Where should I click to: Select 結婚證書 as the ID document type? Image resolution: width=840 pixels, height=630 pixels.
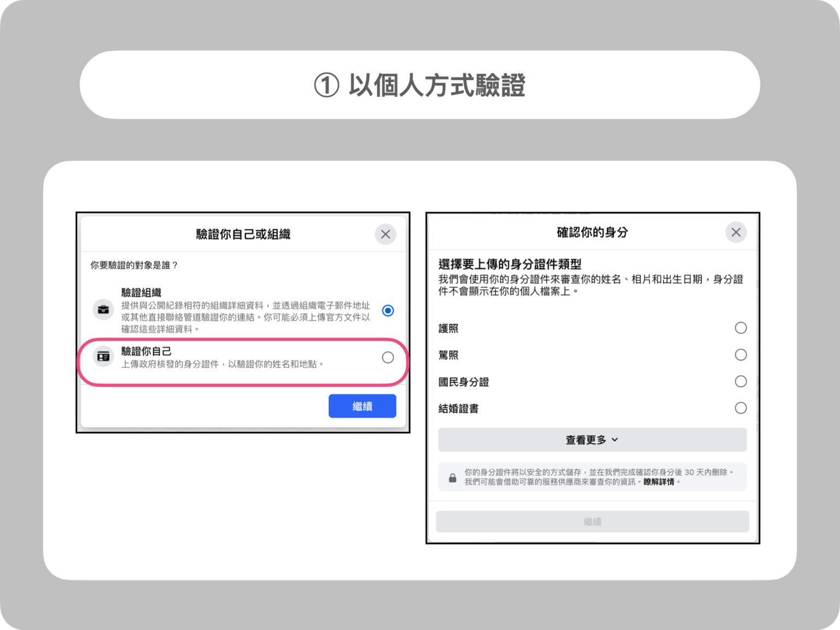pyautogui.click(x=741, y=408)
